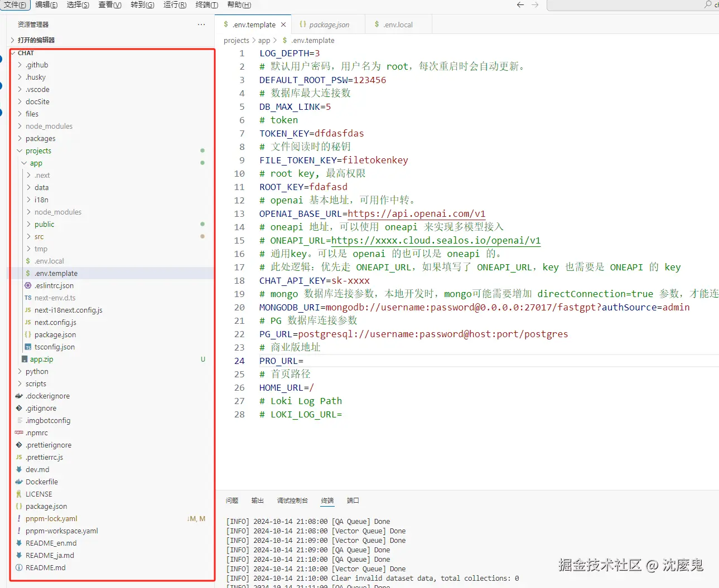Open app folder's package.json braces icon
719x588 pixels.
(28, 334)
